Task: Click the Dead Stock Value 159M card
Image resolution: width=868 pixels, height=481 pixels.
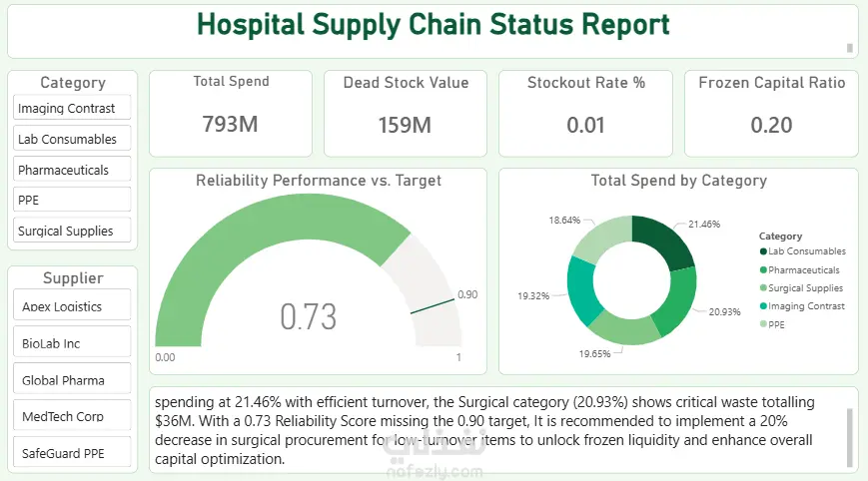Action: [405, 112]
